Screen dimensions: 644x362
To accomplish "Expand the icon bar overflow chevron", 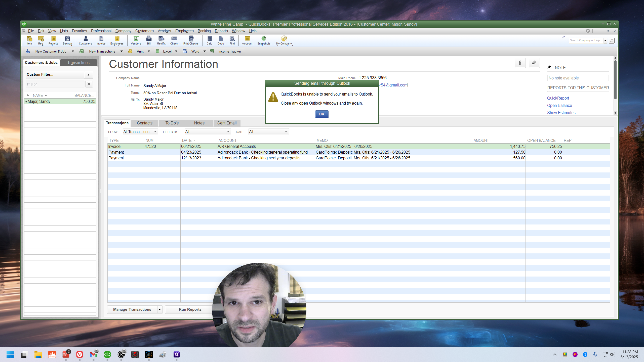I will point(563,37).
